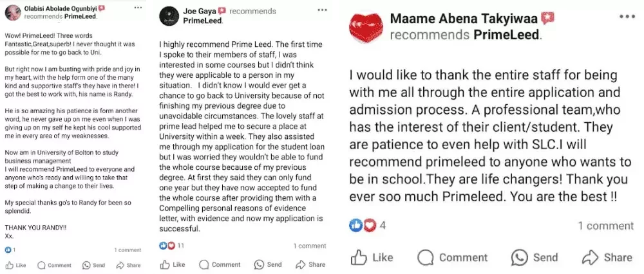
Task: Send Joe Gaya's review
Action: click(x=269, y=264)
